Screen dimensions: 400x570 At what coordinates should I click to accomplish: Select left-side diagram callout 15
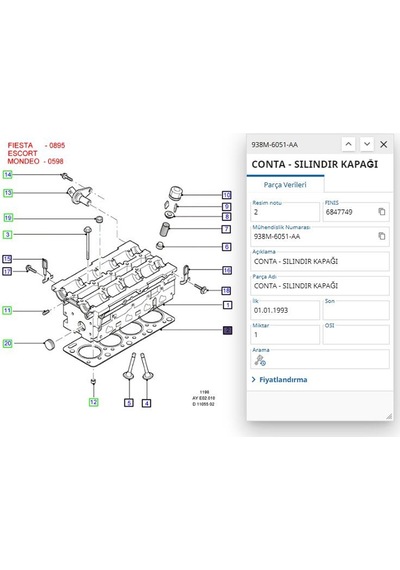click(7, 259)
